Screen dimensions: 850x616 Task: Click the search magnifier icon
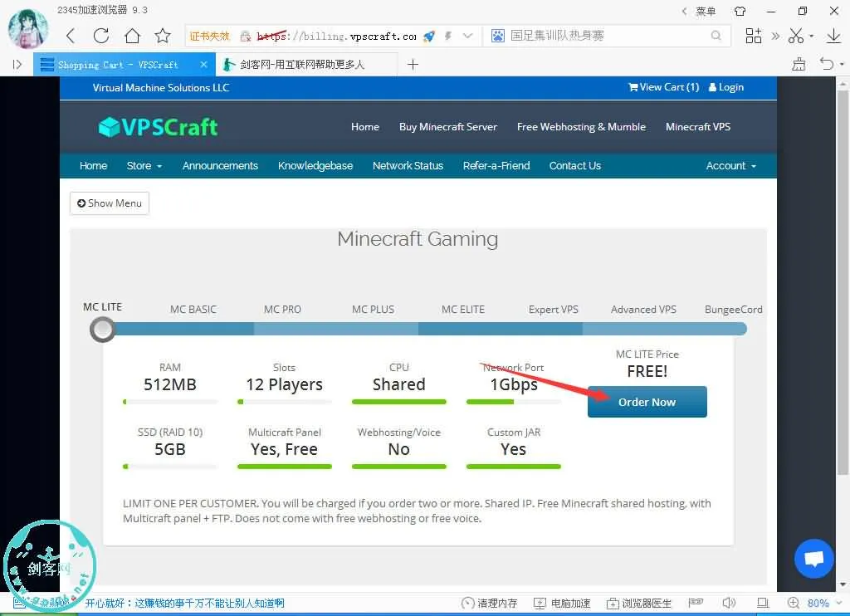tap(716, 36)
